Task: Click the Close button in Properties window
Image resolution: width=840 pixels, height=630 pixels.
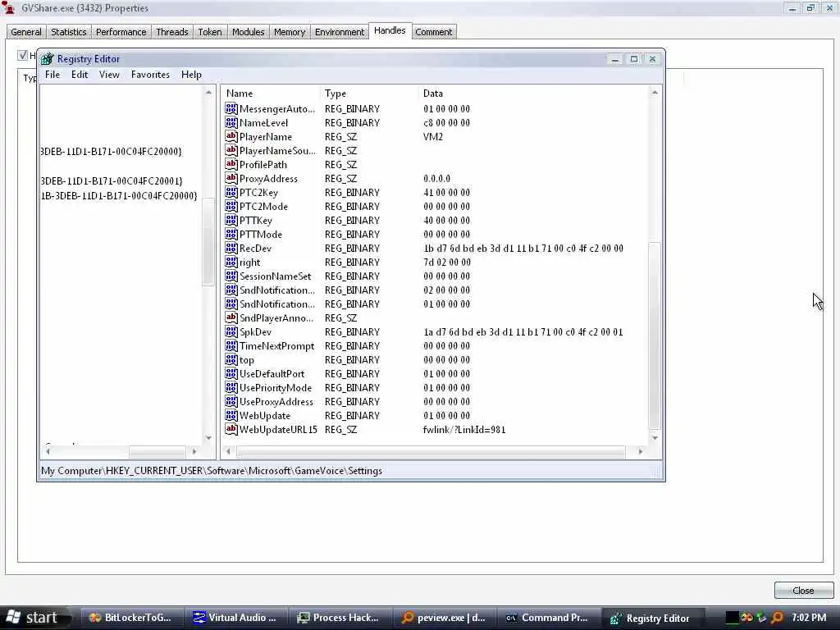Action: click(x=803, y=591)
